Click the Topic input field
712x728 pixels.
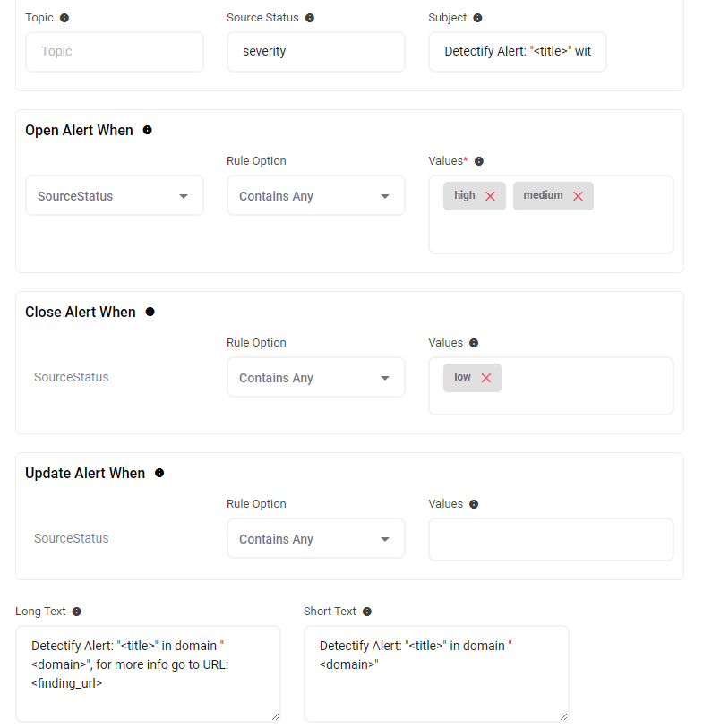click(115, 52)
